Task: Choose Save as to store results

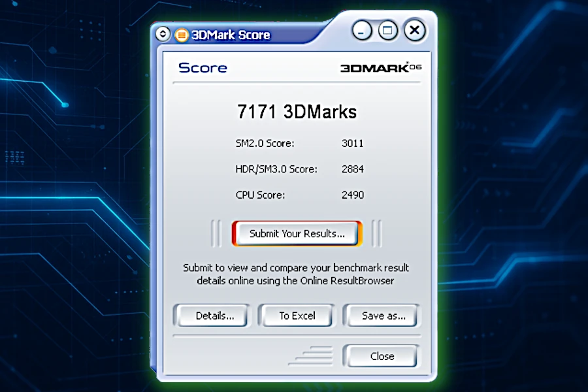Action: click(x=382, y=316)
